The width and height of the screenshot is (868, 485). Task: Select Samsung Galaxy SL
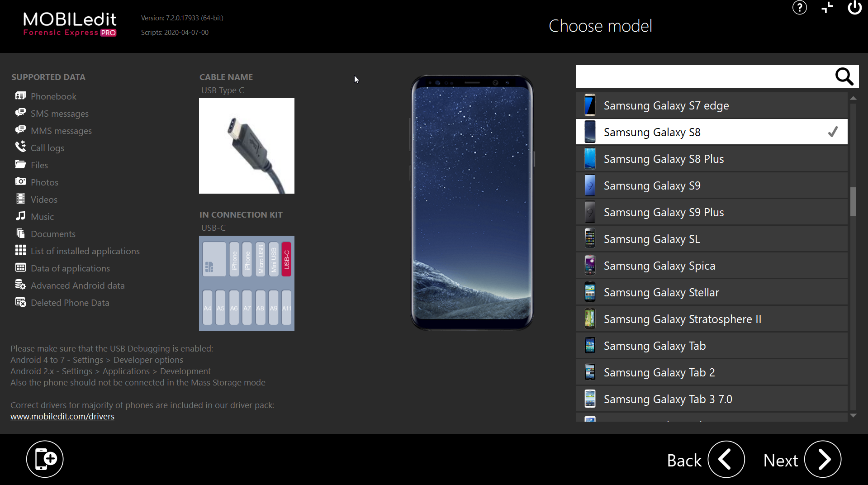click(711, 239)
